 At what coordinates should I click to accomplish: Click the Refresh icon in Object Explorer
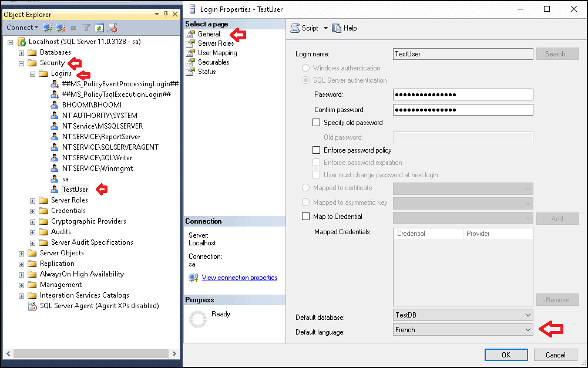[x=99, y=28]
